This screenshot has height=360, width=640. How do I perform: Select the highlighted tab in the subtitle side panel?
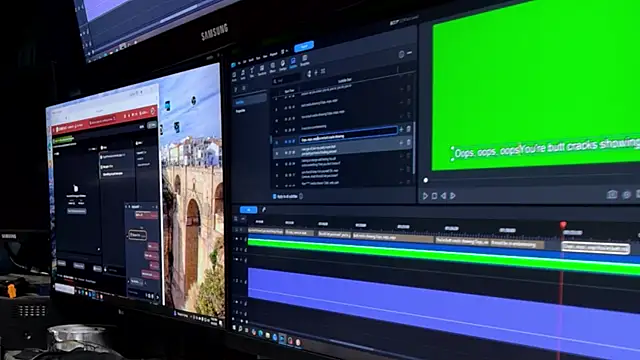pos(249,101)
